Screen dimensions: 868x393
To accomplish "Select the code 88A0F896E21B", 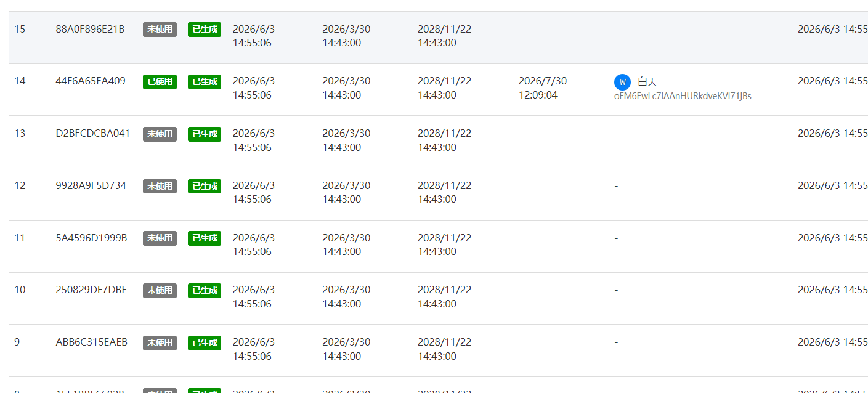I will (x=90, y=29).
